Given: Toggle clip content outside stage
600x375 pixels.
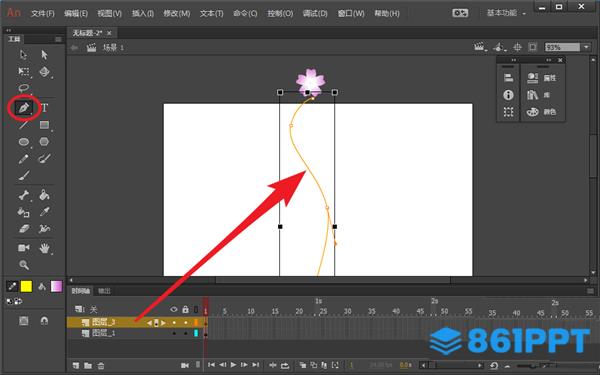Looking at the screenshot, I should (x=533, y=47).
